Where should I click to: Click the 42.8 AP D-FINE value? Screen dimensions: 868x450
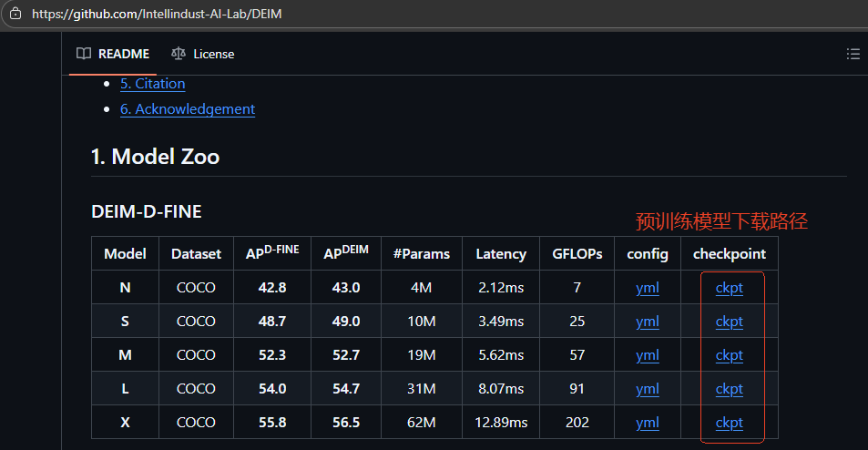[x=272, y=288]
